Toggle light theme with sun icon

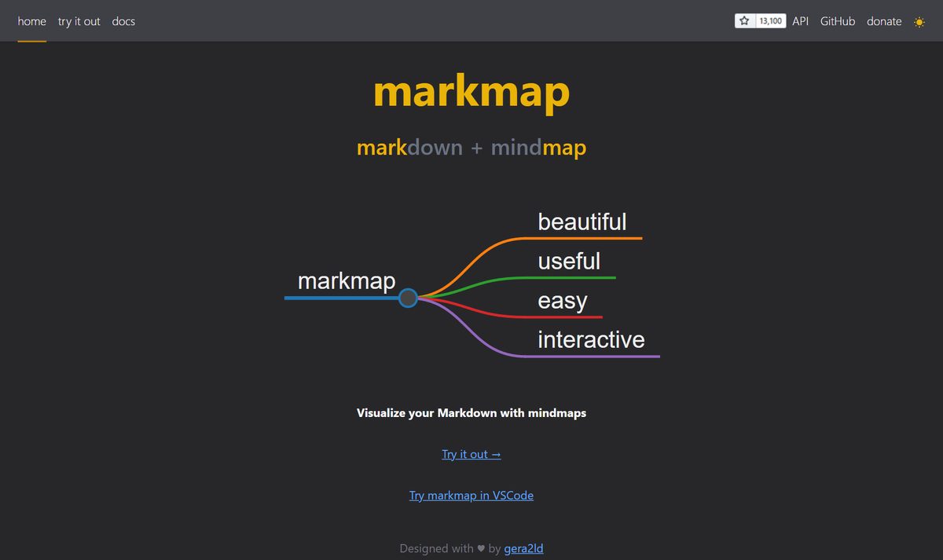coord(919,21)
